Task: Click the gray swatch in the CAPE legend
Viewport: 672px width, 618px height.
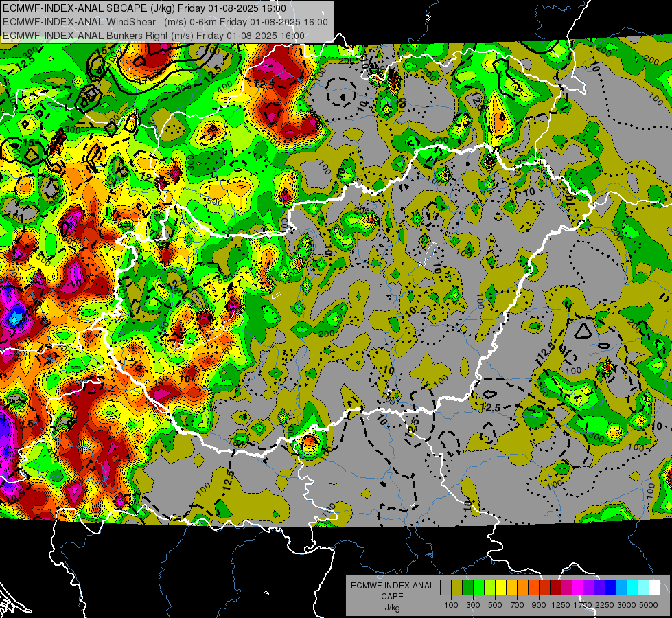Action: click(445, 587)
